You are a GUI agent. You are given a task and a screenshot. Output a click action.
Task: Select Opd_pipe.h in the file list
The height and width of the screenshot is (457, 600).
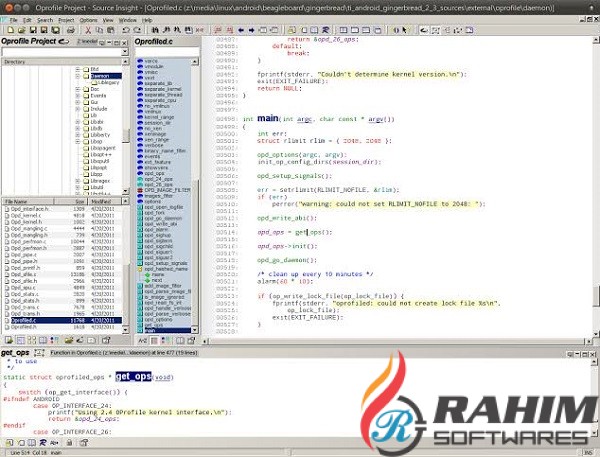pos(63,261)
